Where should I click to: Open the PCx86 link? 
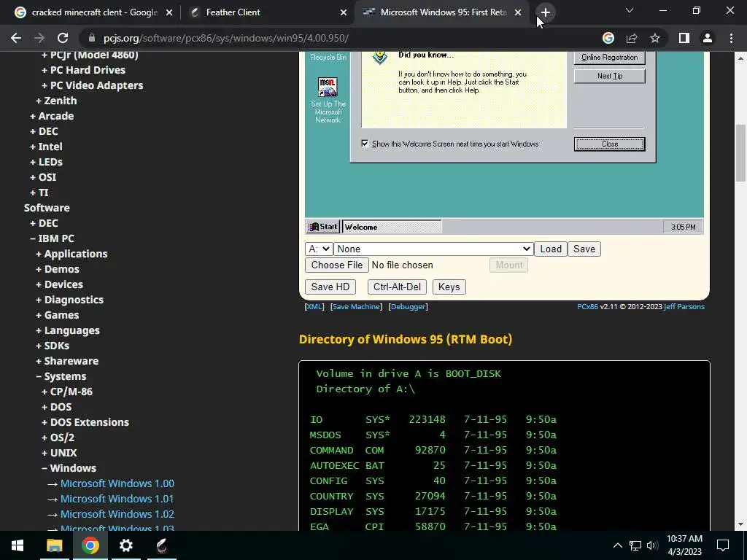pyautogui.click(x=587, y=307)
